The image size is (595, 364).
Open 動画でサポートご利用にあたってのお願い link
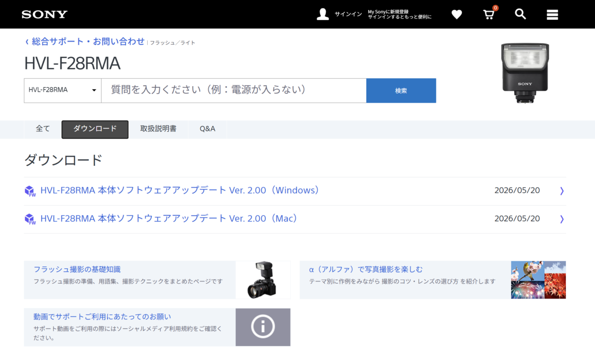tap(102, 316)
